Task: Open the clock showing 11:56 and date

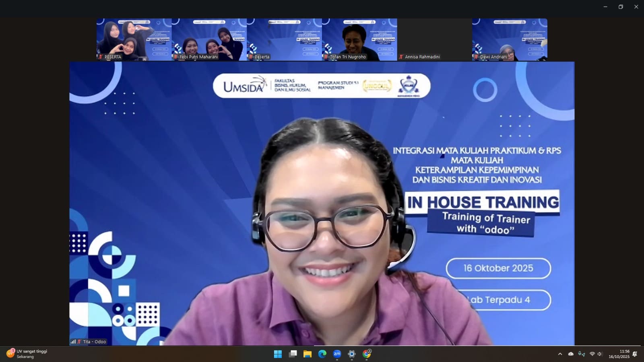Action: [619, 354]
